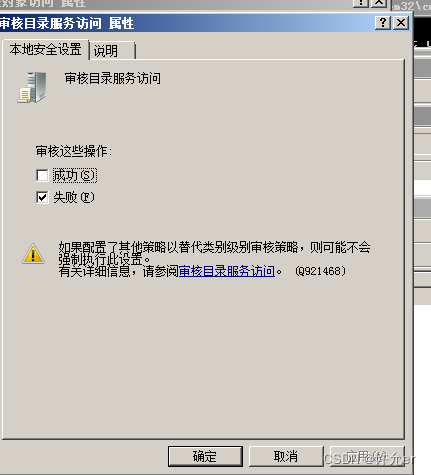The height and width of the screenshot is (475, 431).
Task: Click the 应用 button
Action: coord(367,456)
